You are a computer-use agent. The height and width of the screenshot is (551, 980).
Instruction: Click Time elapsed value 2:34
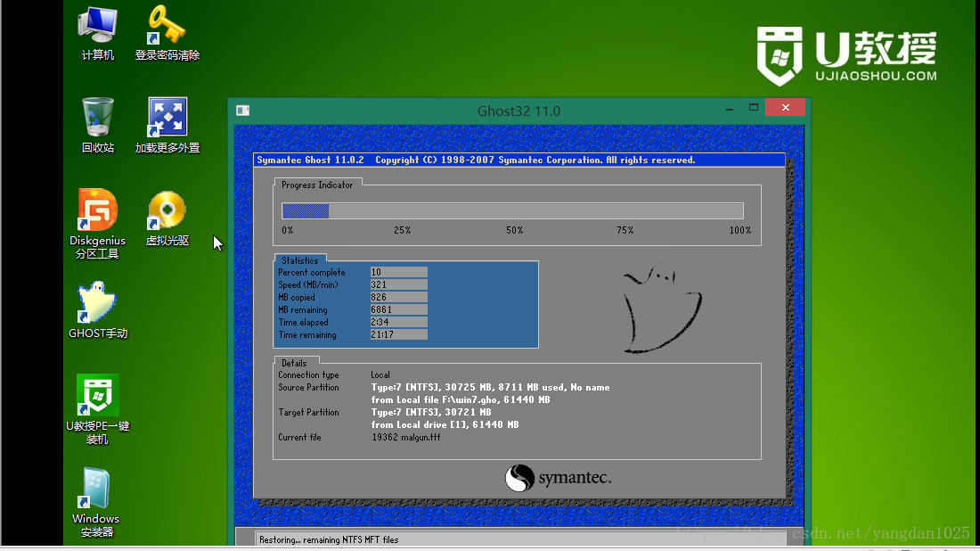(x=399, y=322)
